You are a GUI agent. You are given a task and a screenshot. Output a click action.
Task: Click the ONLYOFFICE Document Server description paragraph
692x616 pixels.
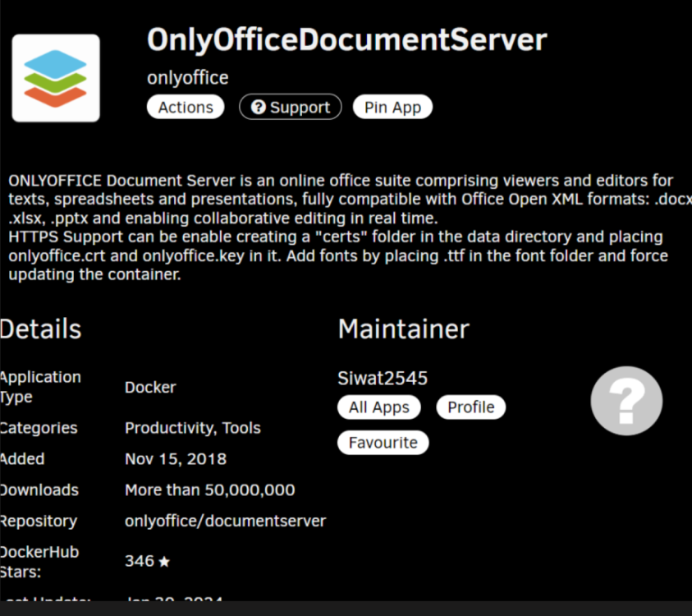click(349, 228)
